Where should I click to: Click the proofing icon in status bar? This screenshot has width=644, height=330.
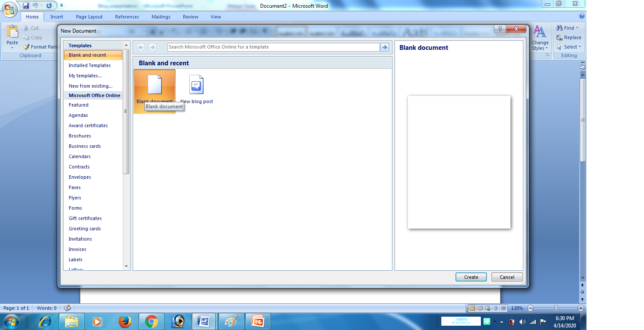click(67, 308)
